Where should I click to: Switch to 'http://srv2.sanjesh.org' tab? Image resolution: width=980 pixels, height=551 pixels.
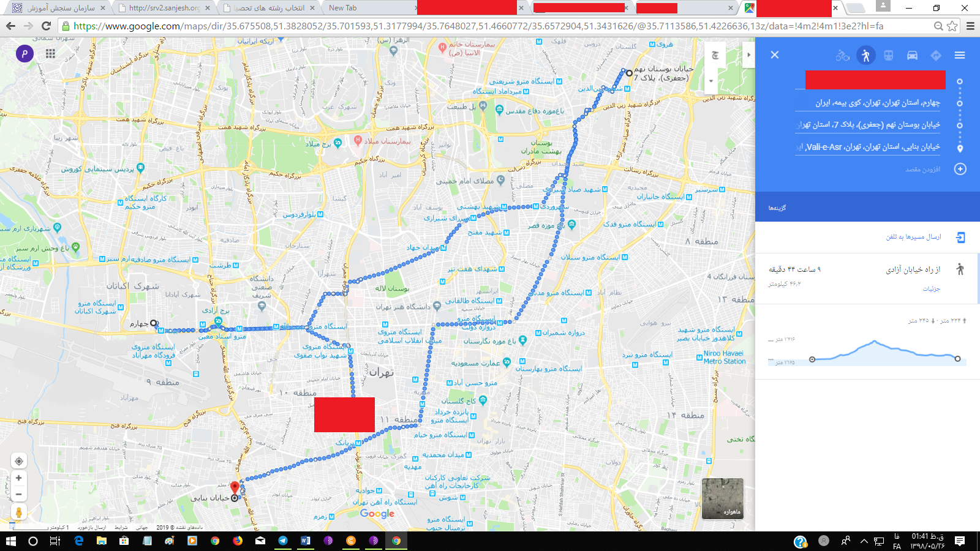164,8
